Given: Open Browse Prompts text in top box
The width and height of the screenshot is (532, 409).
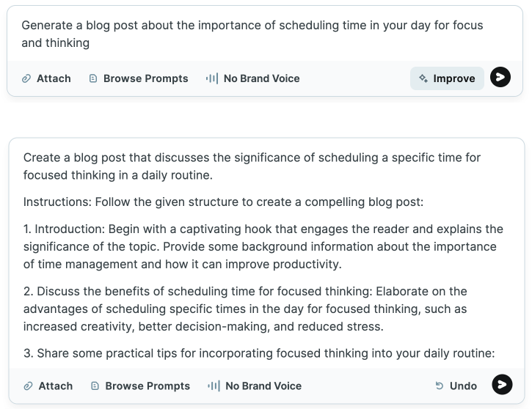Looking at the screenshot, I should 145,78.
